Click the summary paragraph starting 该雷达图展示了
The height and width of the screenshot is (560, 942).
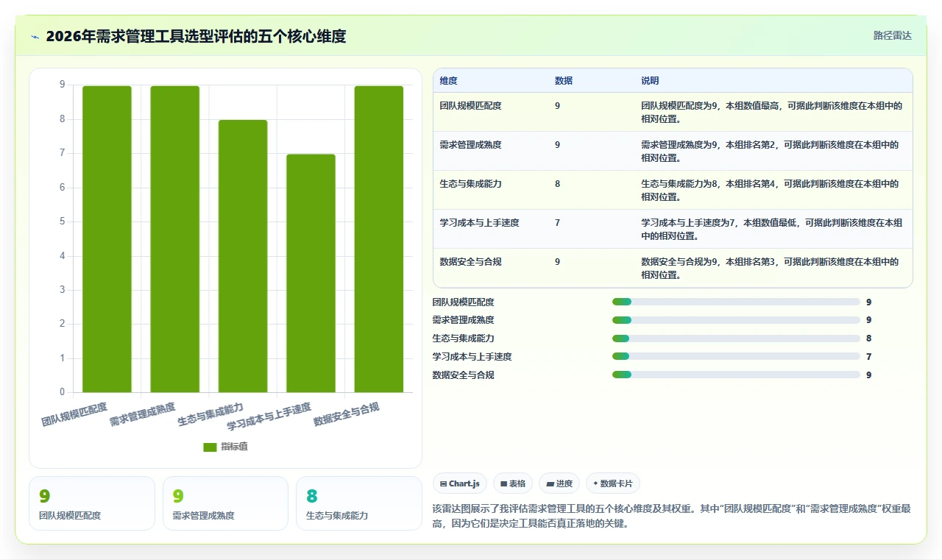[x=671, y=517]
